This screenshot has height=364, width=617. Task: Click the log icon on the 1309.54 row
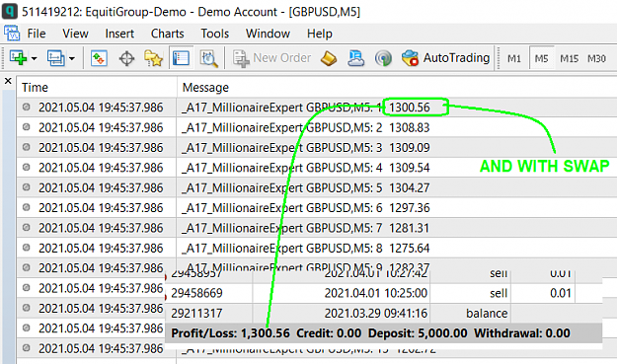tap(27, 167)
